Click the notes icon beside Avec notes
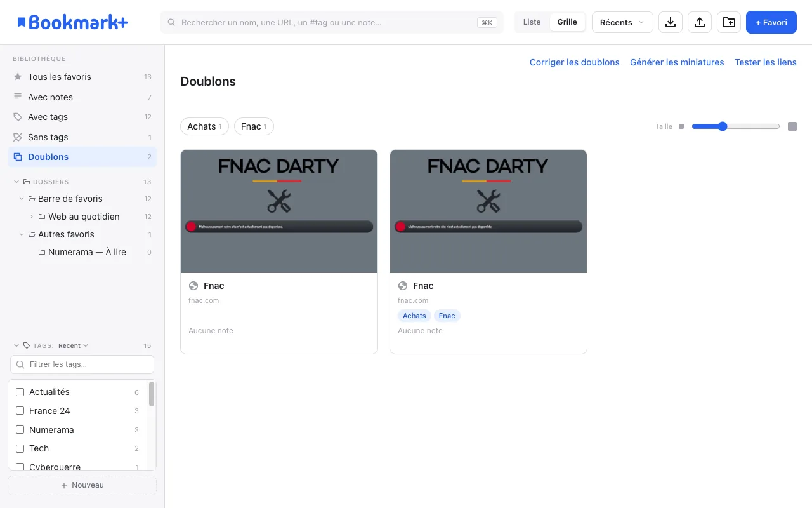 click(x=18, y=97)
